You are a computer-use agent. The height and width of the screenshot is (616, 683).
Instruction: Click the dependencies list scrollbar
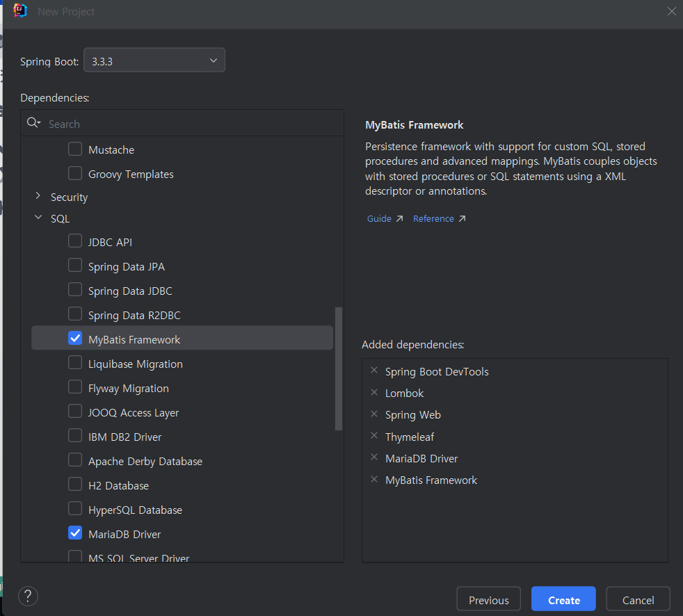pyautogui.click(x=339, y=368)
